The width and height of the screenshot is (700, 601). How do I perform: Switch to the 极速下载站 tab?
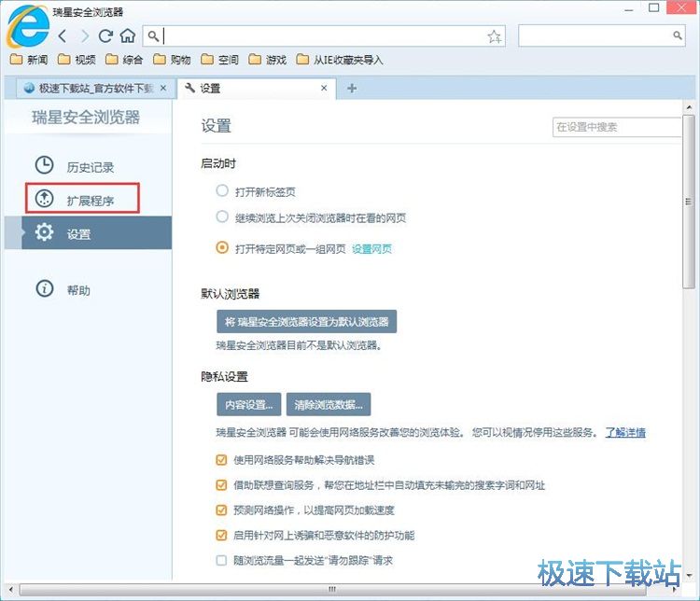coord(94,88)
